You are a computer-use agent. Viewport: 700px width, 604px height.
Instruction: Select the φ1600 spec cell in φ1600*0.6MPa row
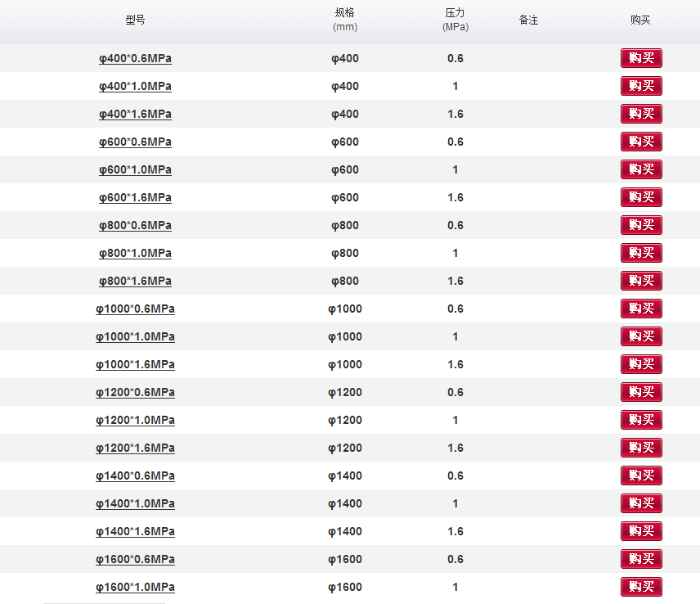[x=345, y=559]
